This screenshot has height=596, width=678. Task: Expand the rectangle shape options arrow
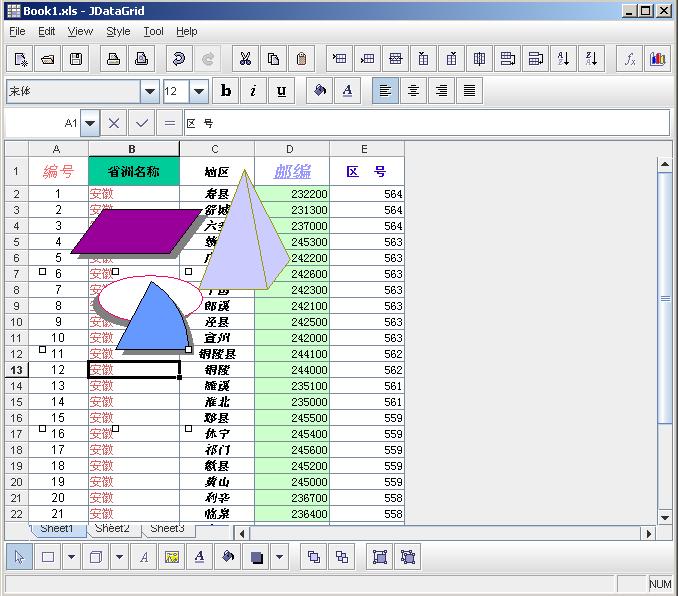(72, 557)
